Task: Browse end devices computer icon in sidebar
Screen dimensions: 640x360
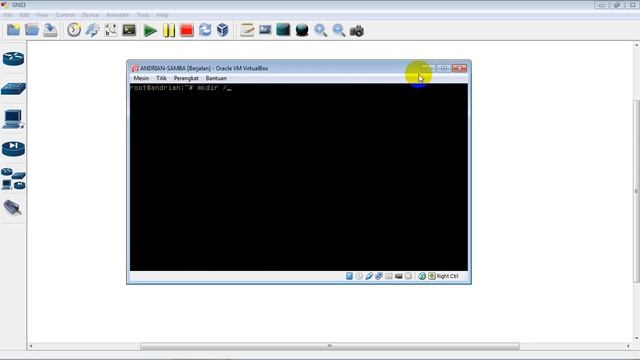Action: 13,119
